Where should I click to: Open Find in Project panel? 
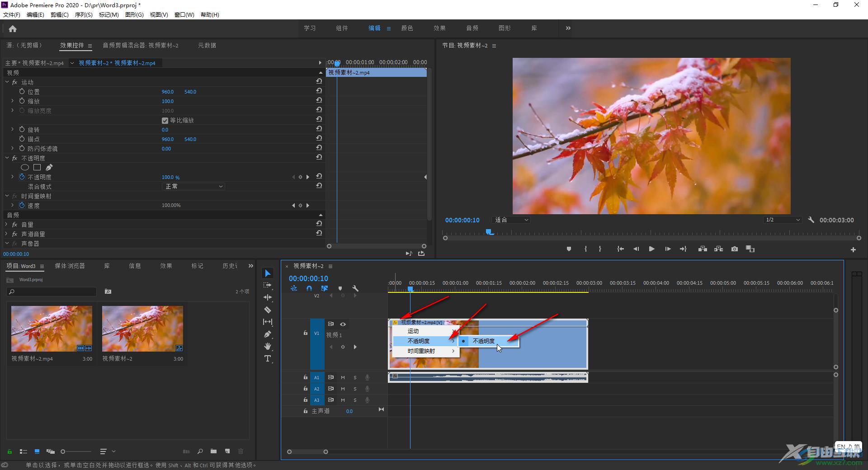tap(200, 451)
